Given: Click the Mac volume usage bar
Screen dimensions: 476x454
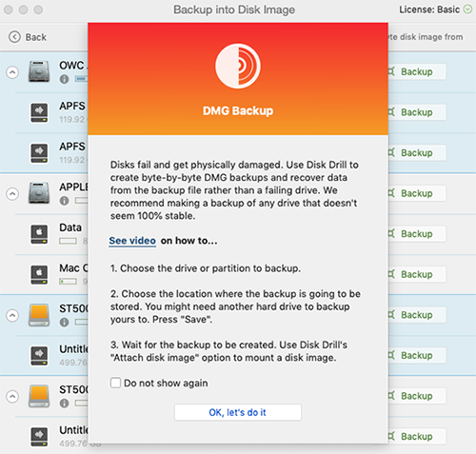Looking at the screenshot, I should 68,282.
